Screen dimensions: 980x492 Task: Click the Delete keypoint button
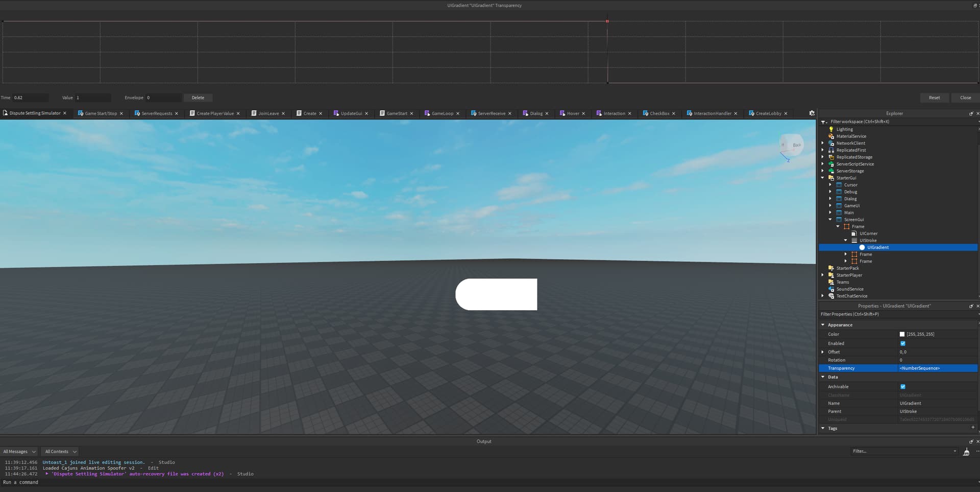point(198,97)
